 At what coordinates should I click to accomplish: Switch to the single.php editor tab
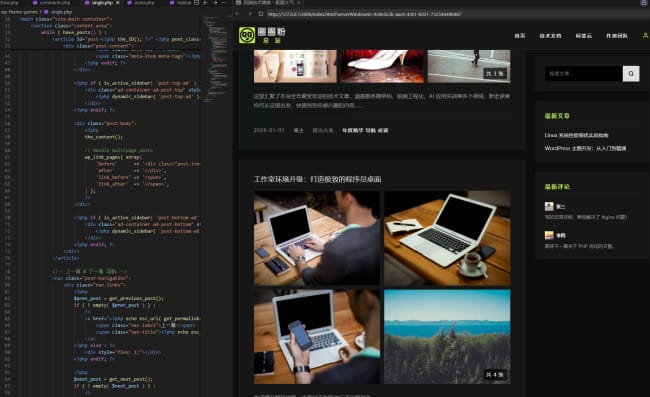[x=101, y=2]
